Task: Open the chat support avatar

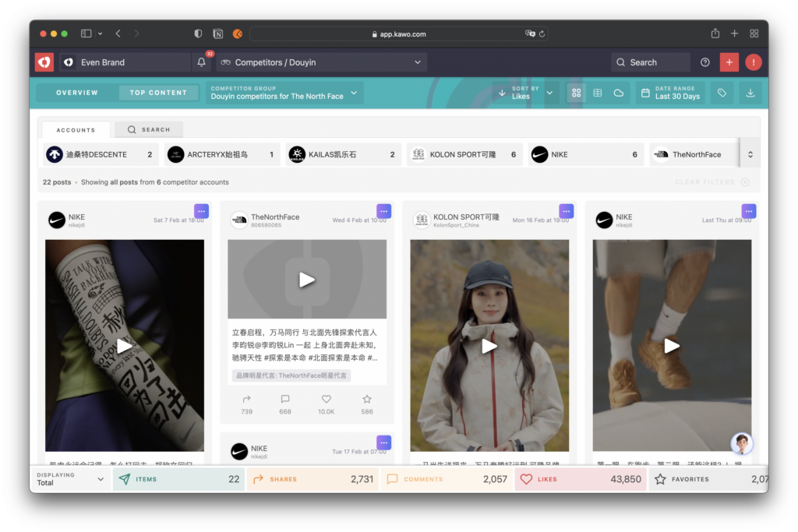Action: click(741, 443)
